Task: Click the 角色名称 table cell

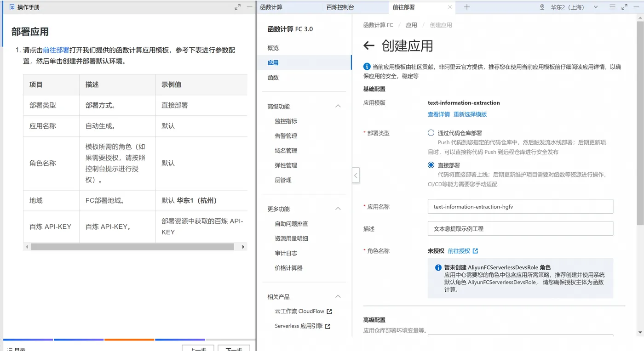Action: tap(52, 163)
